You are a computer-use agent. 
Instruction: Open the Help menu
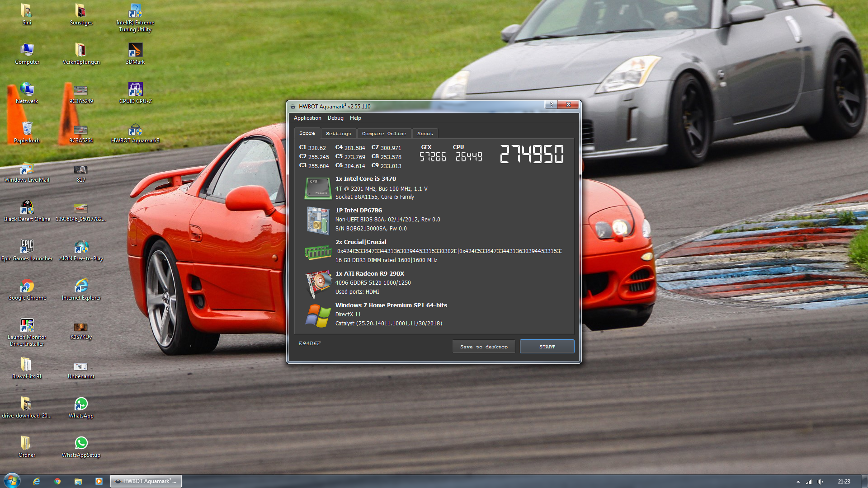[x=355, y=118]
